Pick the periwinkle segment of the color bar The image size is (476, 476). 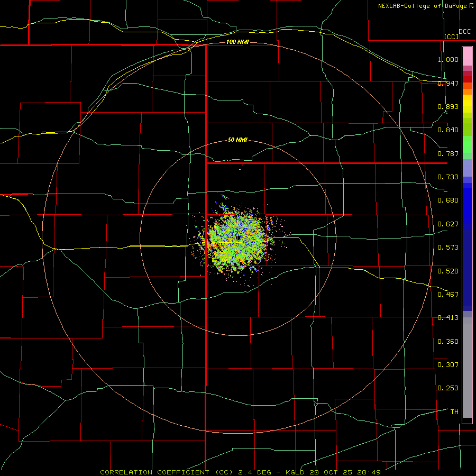(x=467, y=168)
